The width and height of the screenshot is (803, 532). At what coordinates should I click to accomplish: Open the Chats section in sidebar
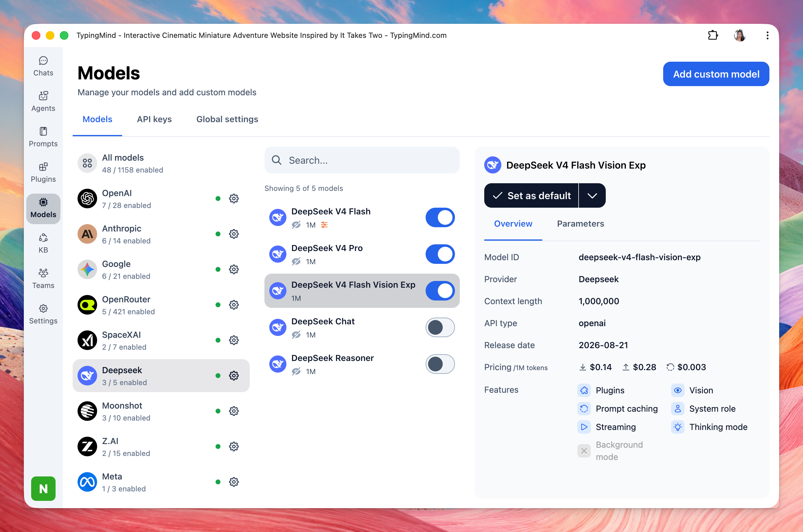[x=43, y=67]
